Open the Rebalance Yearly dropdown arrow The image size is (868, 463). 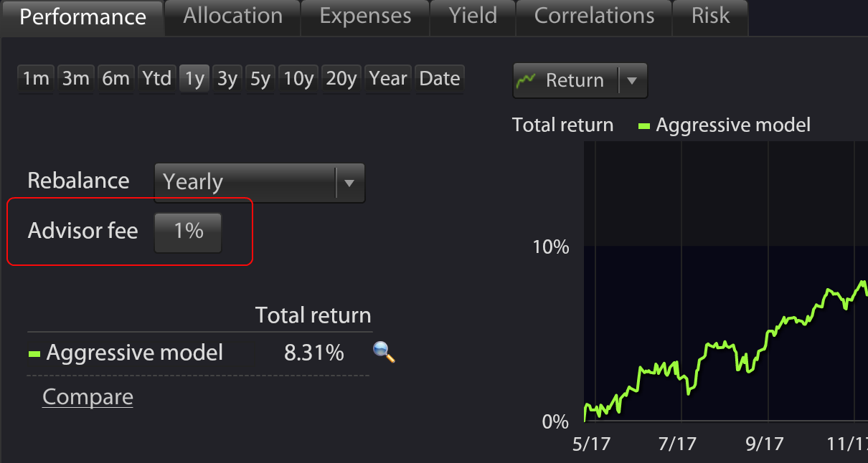click(x=349, y=183)
